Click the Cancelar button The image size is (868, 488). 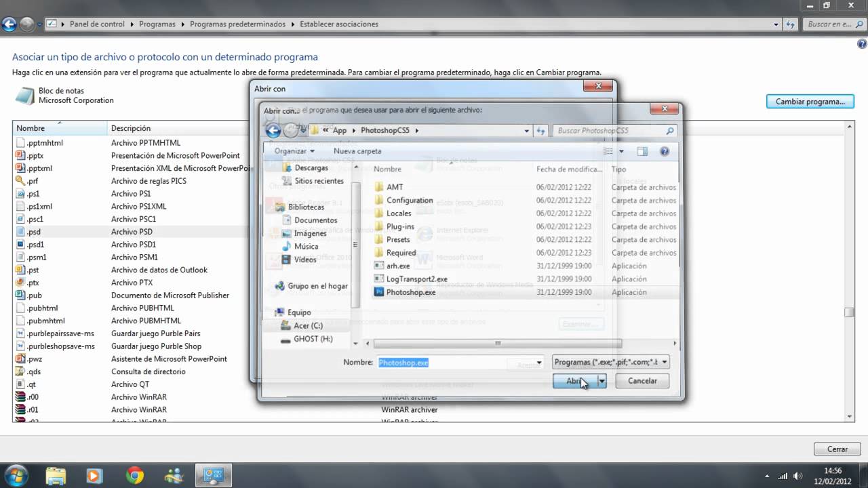click(642, 381)
